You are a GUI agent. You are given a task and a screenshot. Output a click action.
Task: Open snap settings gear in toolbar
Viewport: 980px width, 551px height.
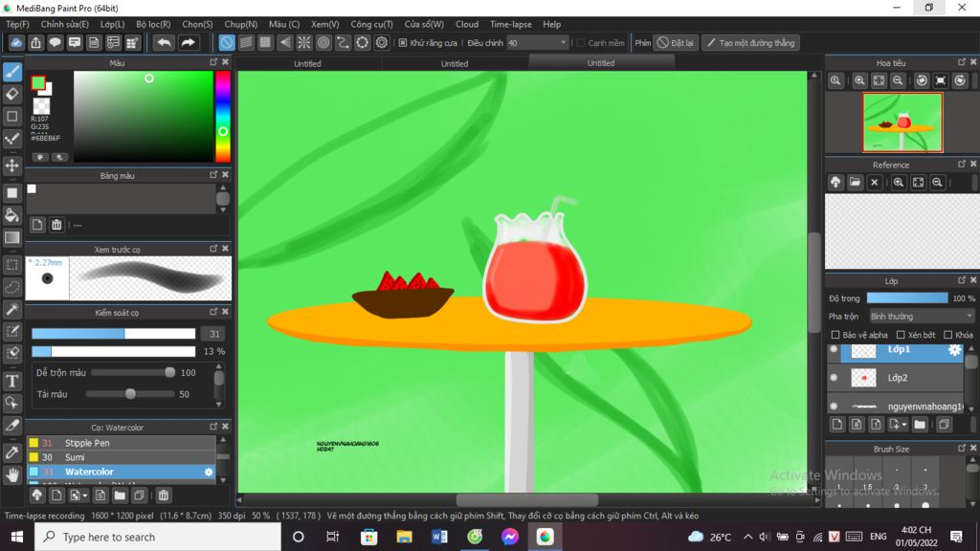[381, 42]
